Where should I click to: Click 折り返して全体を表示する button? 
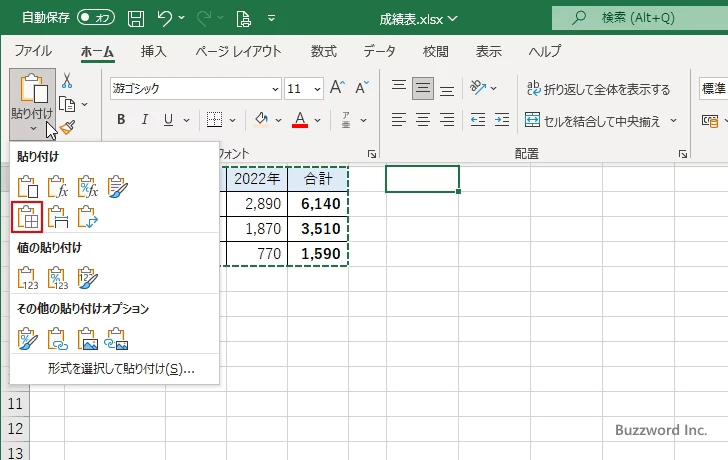pyautogui.click(x=599, y=88)
